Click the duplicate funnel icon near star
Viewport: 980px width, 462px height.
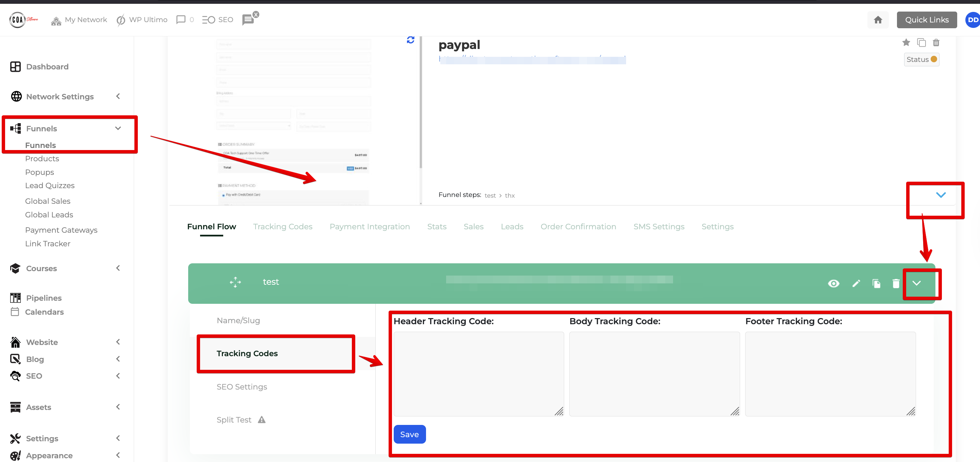point(921,43)
